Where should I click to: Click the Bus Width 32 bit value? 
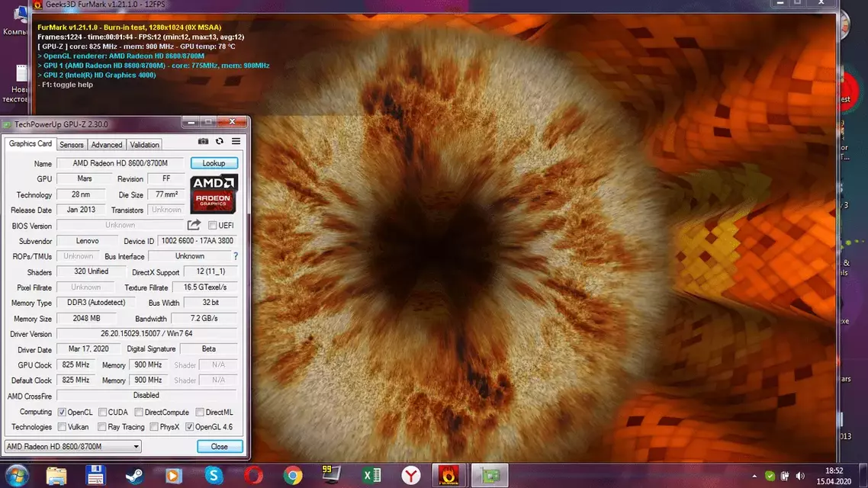point(211,303)
